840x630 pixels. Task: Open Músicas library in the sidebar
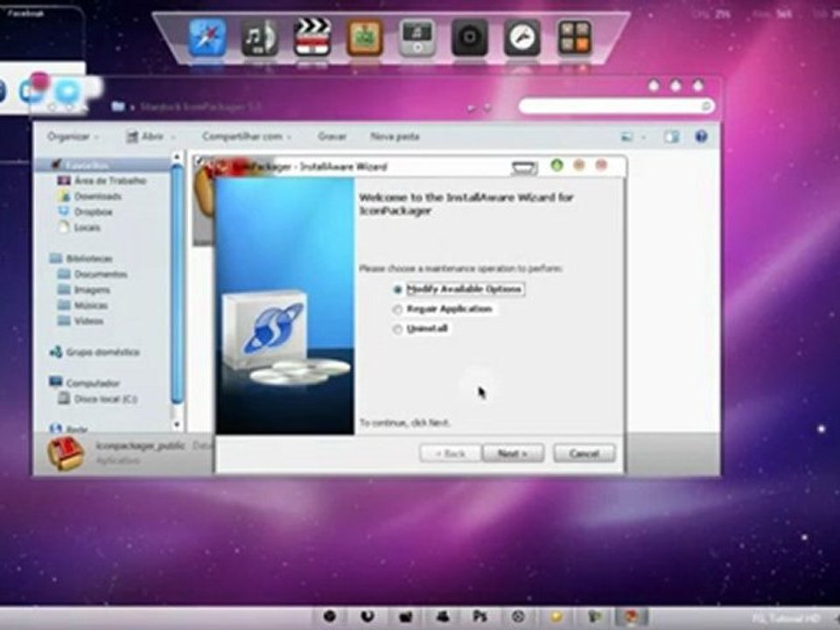pyautogui.click(x=82, y=305)
